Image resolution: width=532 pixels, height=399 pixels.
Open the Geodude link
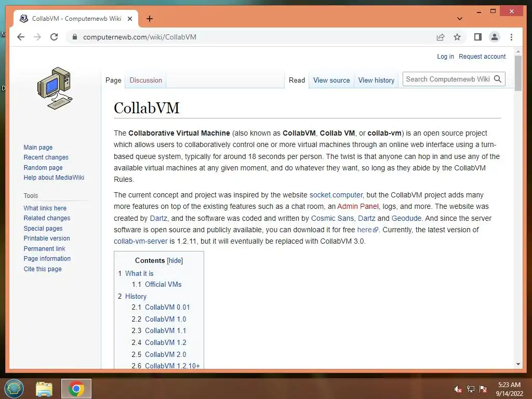pos(406,218)
